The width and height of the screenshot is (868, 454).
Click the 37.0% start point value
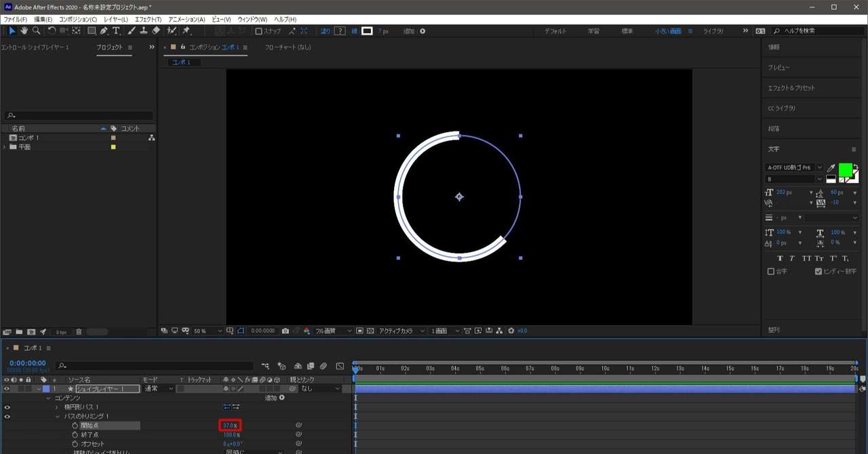[x=230, y=426]
